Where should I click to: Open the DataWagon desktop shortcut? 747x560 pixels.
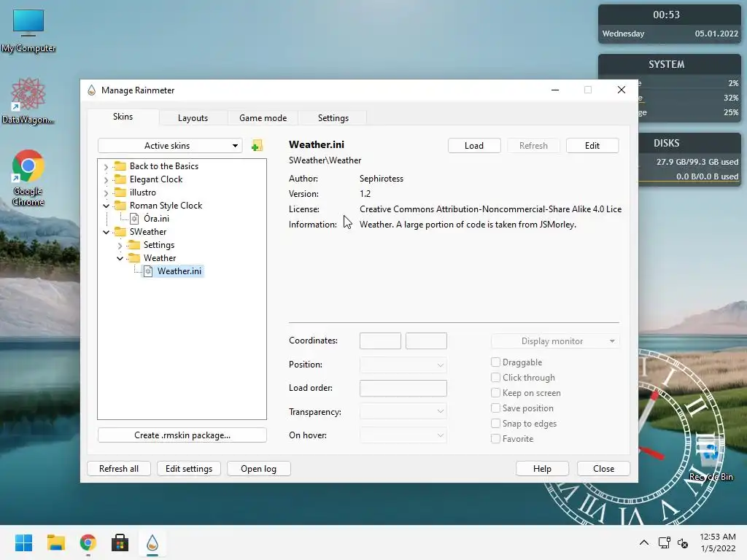(28, 101)
